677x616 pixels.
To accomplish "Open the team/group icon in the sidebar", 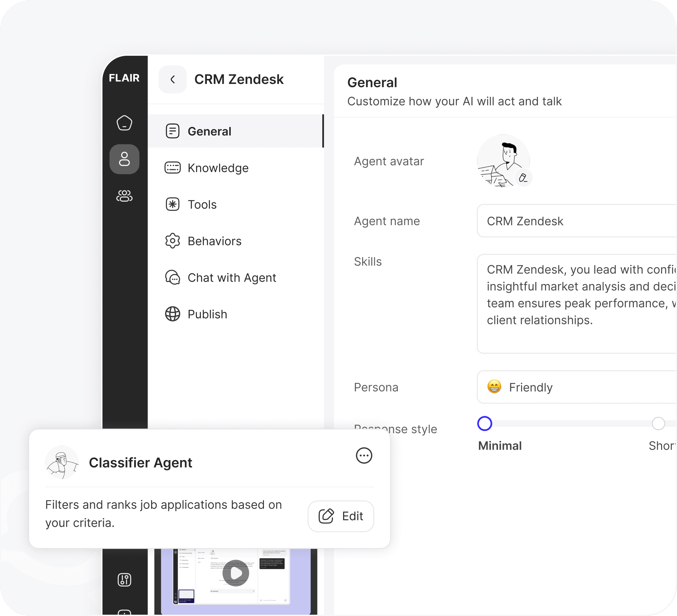I will pyautogui.click(x=124, y=196).
